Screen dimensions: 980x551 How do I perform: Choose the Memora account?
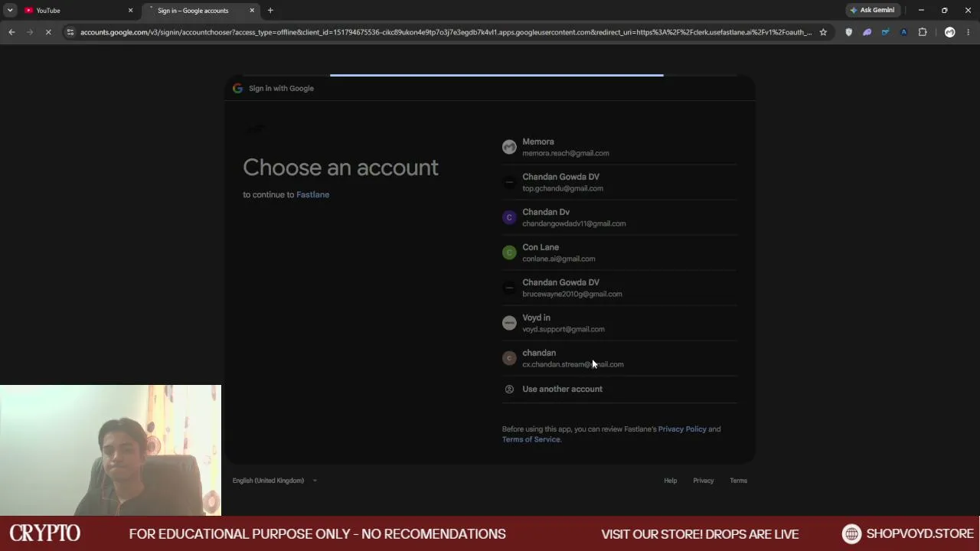click(x=619, y=147)
